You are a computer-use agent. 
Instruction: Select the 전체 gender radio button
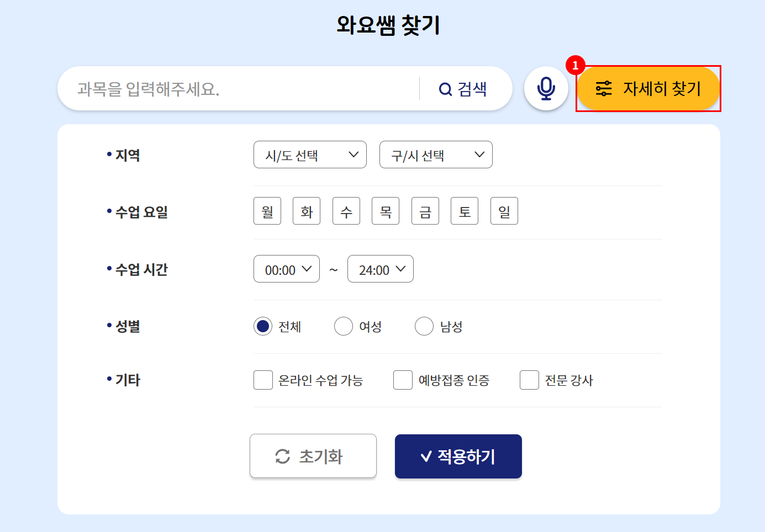tap(263, 326)
